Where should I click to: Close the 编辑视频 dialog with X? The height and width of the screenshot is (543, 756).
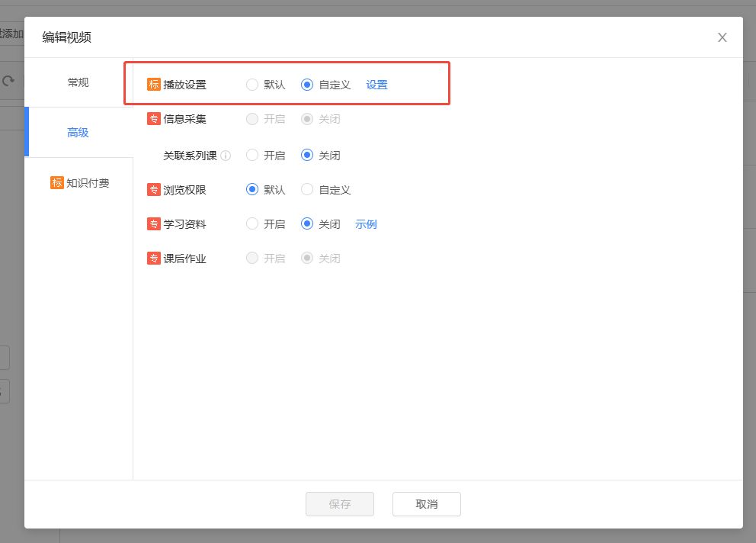(x=722, y=37)
